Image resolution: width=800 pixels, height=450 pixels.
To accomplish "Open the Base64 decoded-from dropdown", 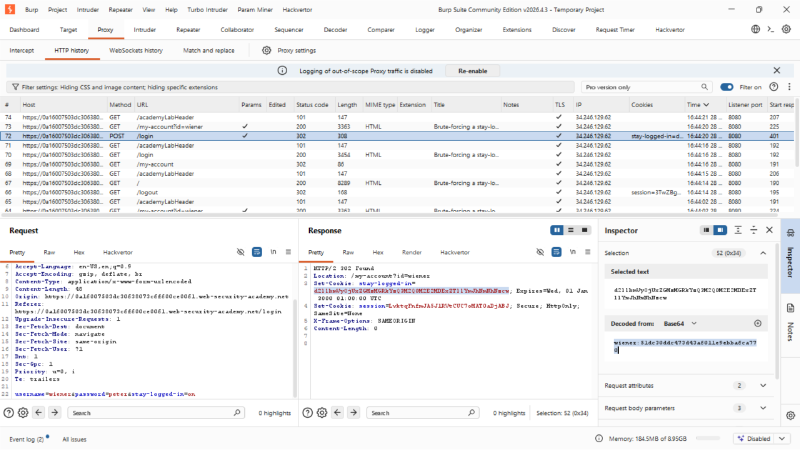I will point(680,323).
